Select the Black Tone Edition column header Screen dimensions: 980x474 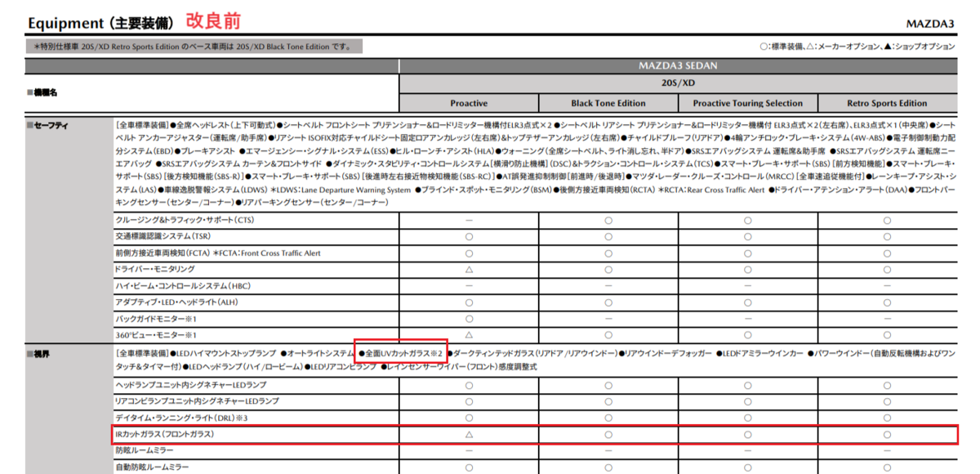tap(608, 103)
